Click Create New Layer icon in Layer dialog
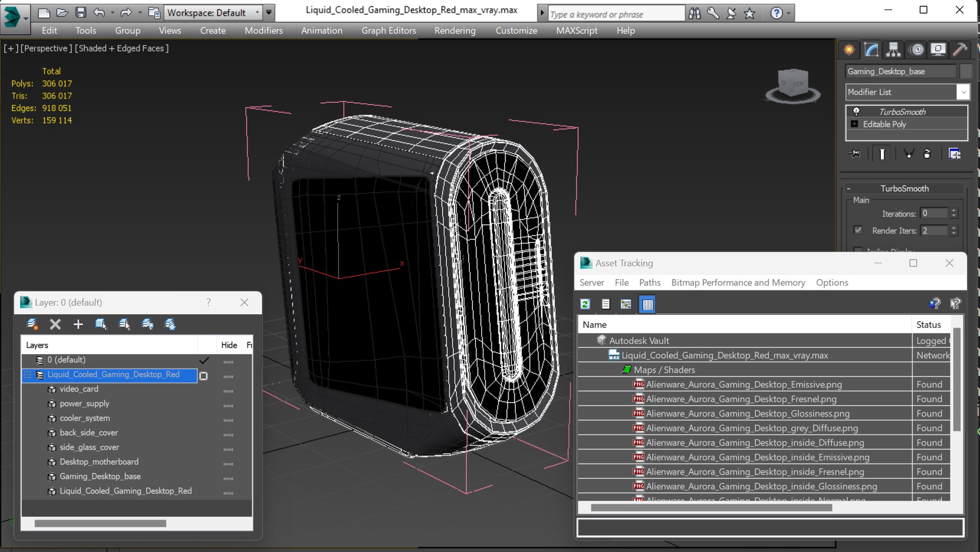This screenshot has width=980, height=552. pos(32,324)
